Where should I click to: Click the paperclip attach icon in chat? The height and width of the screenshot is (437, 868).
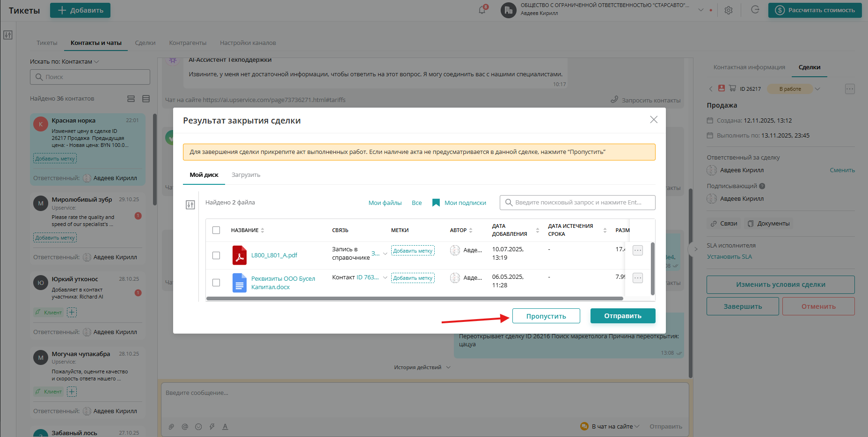tap(171, 427)
